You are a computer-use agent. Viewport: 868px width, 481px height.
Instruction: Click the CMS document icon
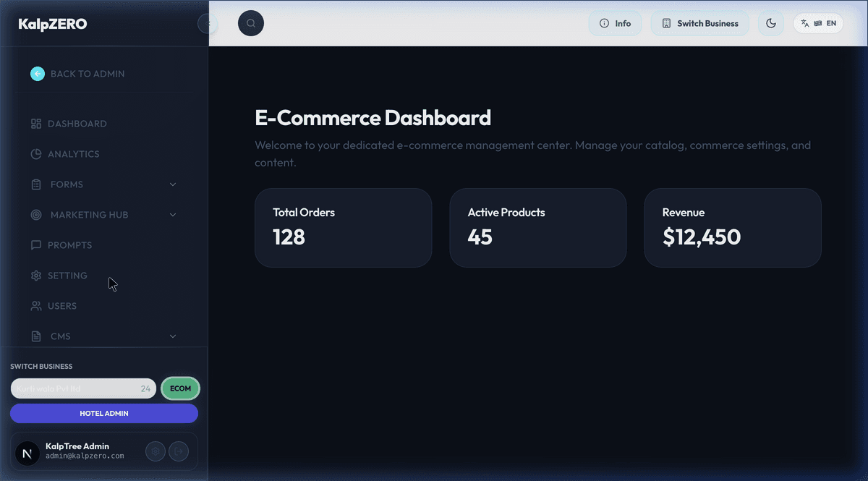36,336
